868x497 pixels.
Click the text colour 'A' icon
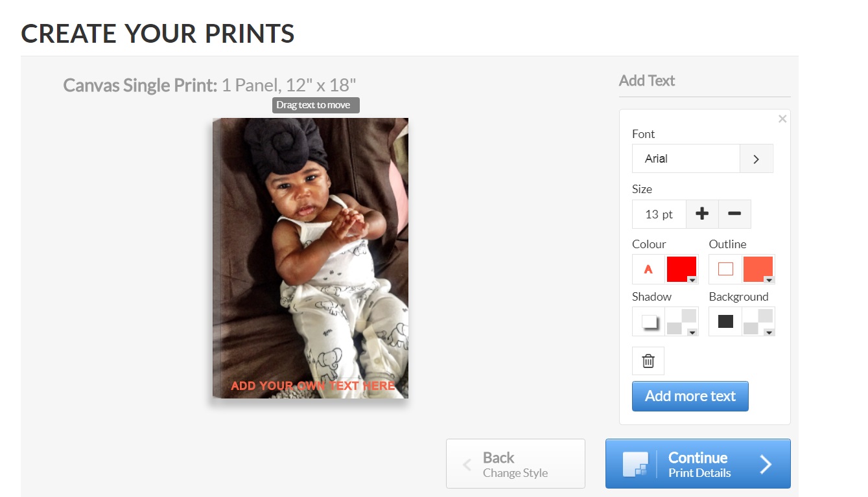click(648, 270)
